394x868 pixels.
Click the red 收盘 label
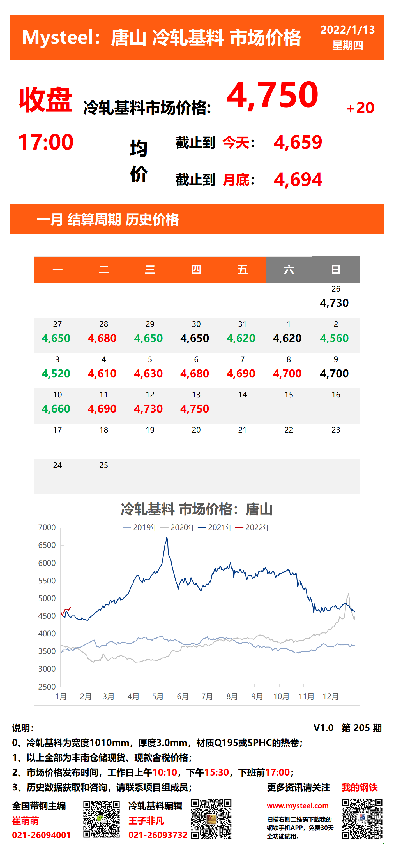point(45,100)
